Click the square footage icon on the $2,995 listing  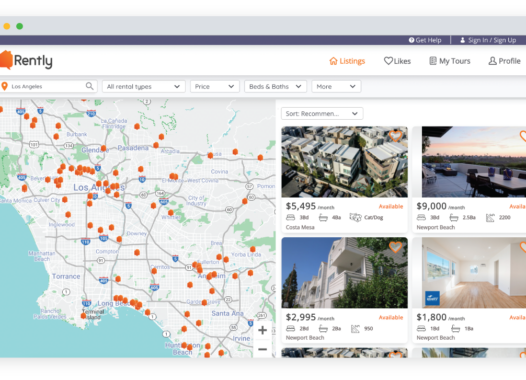[x=355, y=329]
